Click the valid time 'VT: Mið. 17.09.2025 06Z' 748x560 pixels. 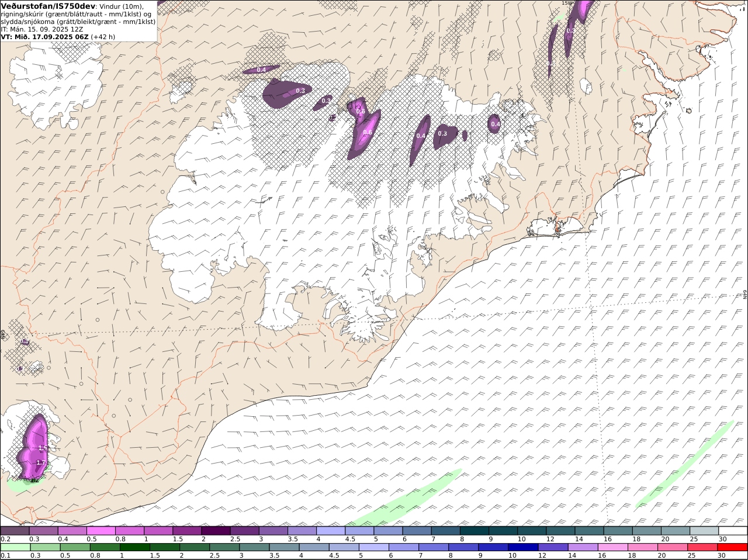point(45,36)
